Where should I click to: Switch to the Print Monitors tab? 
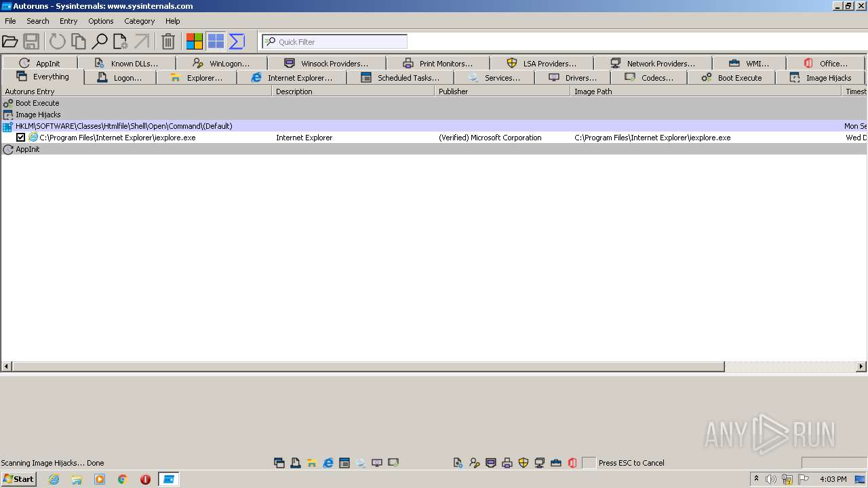438,63
